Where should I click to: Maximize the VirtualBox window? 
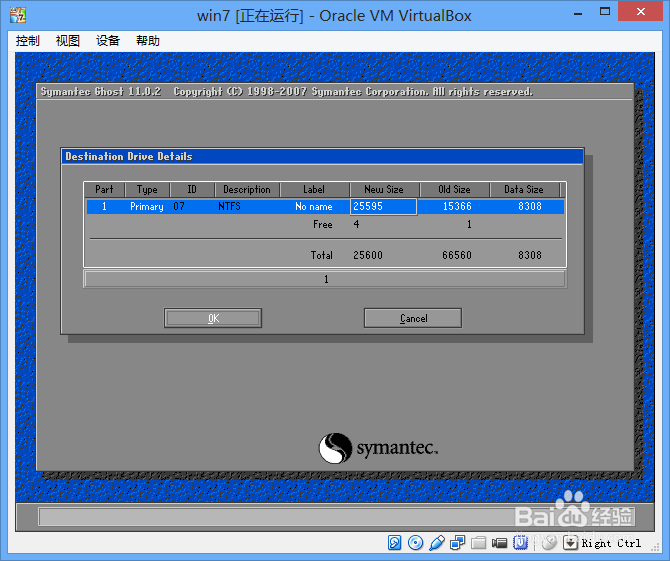coord(605,12)
